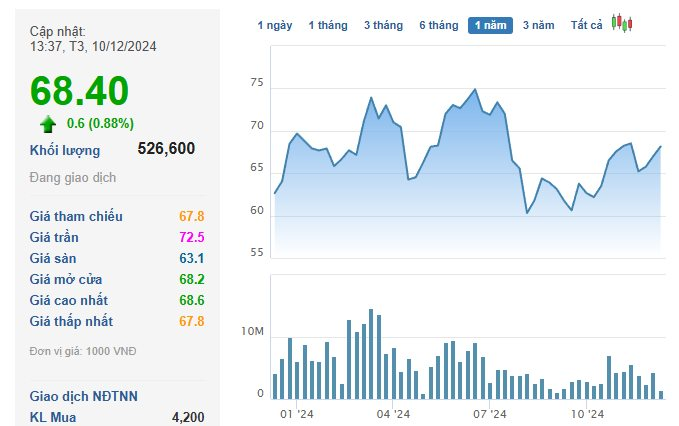Viewport: 679px width, 426px height.
Task: Switch to candlestick chart view icon
Action: tap(622, 23)
